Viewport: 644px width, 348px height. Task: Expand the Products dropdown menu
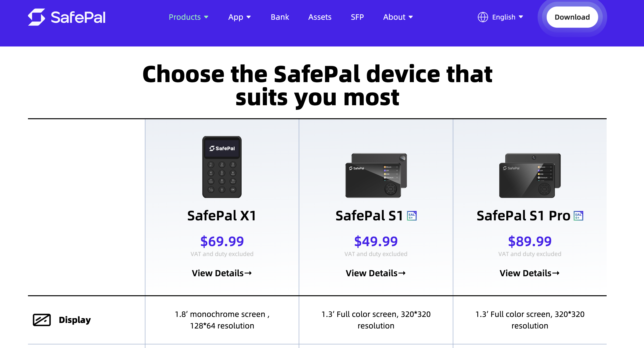pos(189,17)
